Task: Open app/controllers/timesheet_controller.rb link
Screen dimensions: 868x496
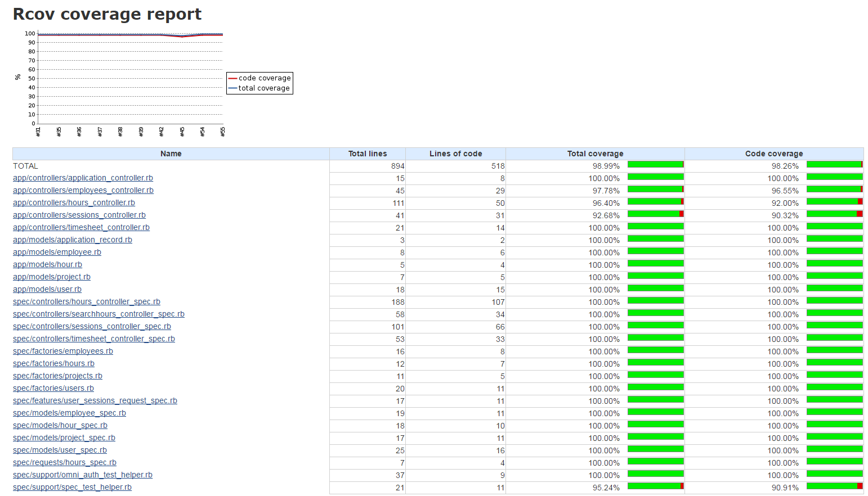Action: click(x=81, y=228)
